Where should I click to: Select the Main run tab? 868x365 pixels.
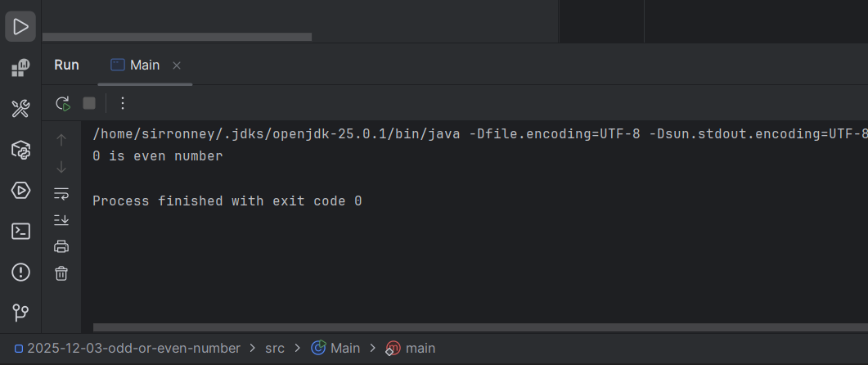(136, 65)
